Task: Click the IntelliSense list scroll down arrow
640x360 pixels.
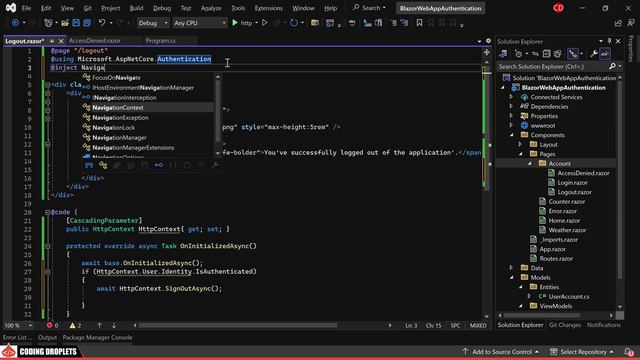Action: [218, 153]
